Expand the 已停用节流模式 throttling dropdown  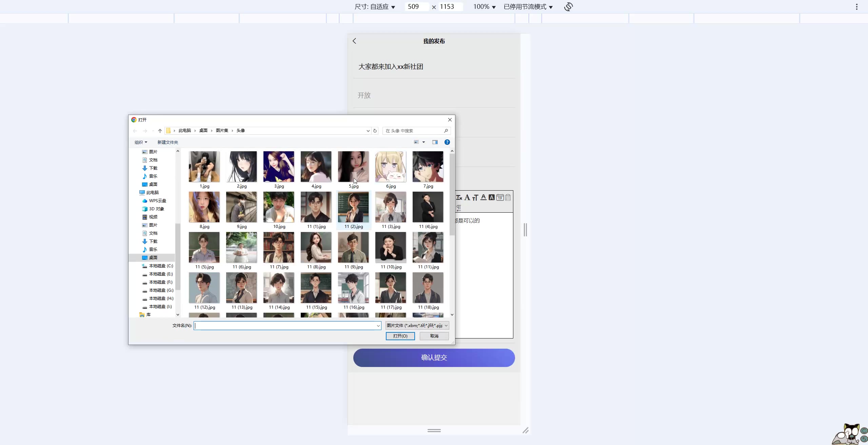point(528,7)
